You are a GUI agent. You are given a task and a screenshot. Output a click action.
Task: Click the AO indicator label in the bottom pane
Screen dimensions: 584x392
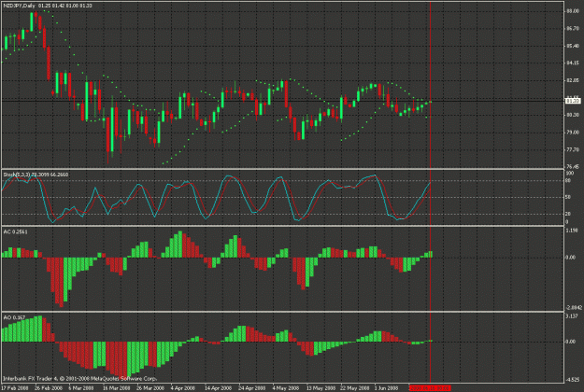pyautogui.click(x=14, y=317)
